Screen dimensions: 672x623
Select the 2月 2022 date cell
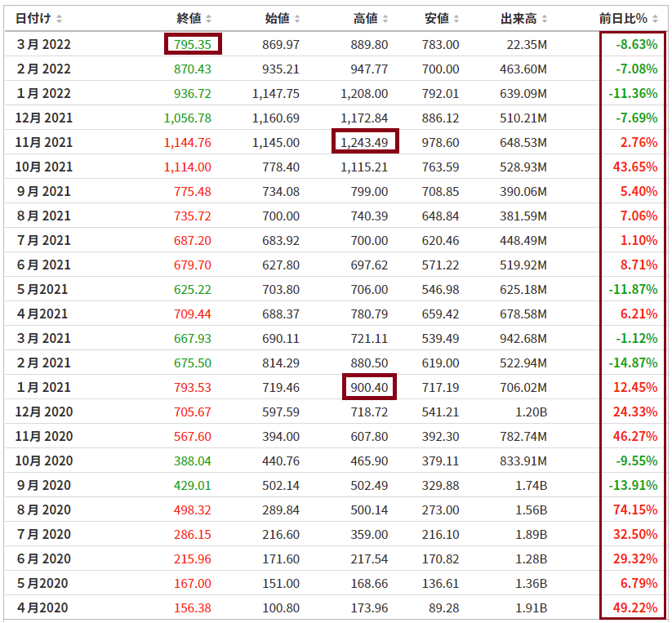pyautogui.click(x=44, y=69)
